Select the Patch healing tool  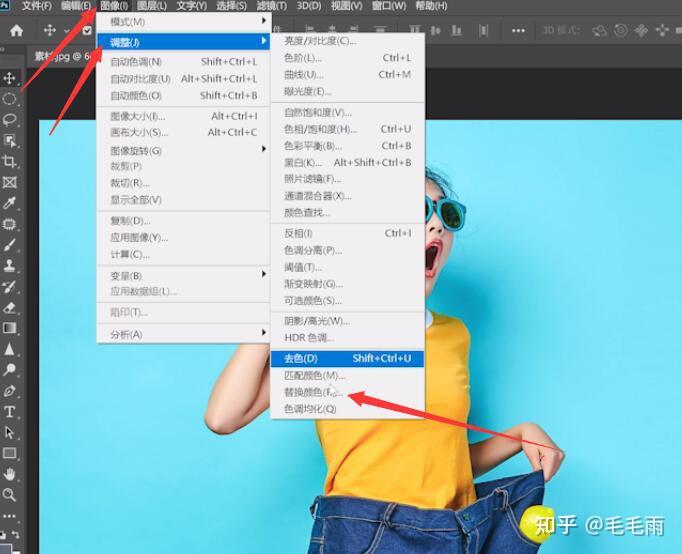(10, 224)
